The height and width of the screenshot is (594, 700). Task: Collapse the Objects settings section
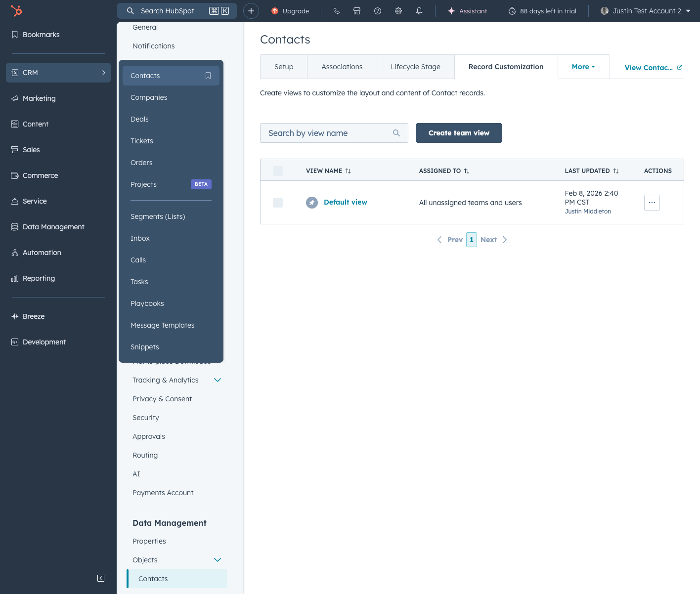(x=218, y=560)
